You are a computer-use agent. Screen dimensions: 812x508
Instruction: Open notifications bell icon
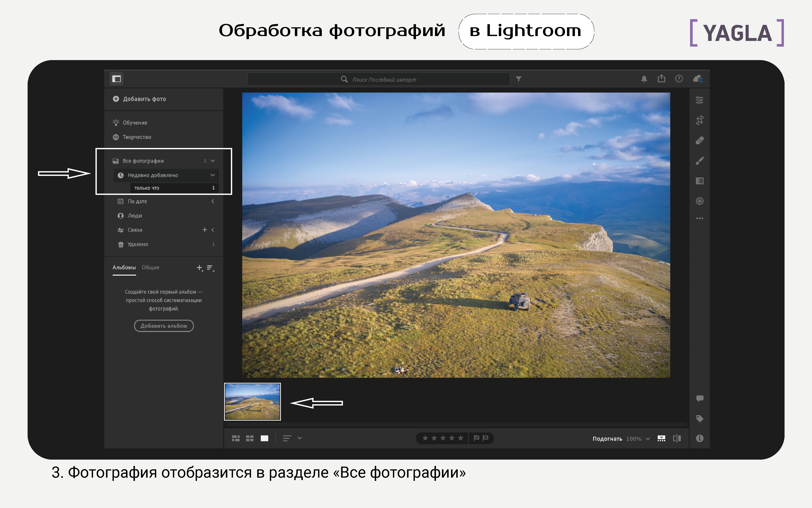644,79
